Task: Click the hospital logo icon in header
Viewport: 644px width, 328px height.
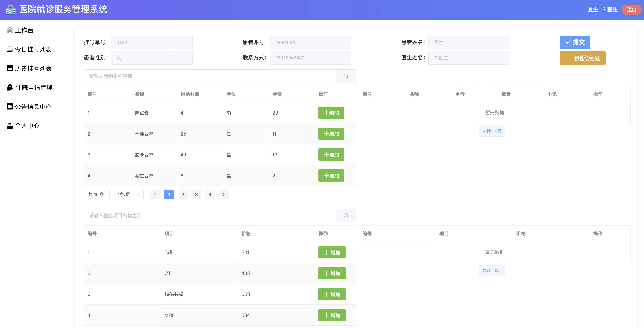Action: (11, 10)
